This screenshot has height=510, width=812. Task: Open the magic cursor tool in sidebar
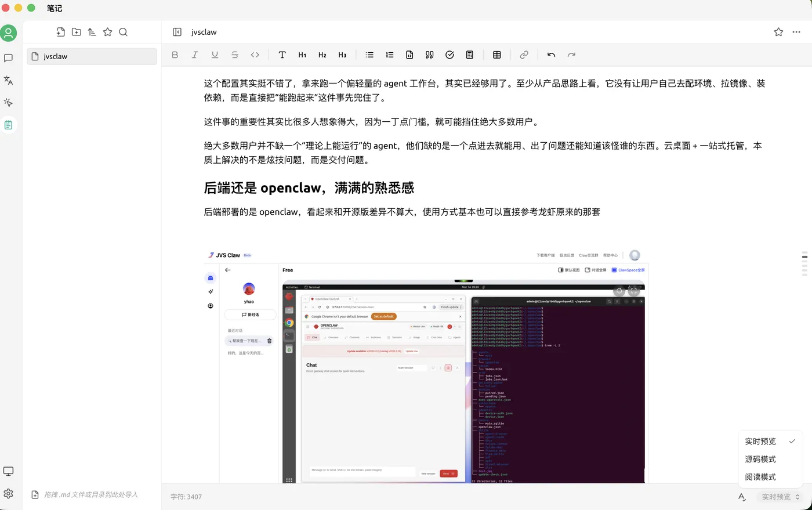pos(8,103)
